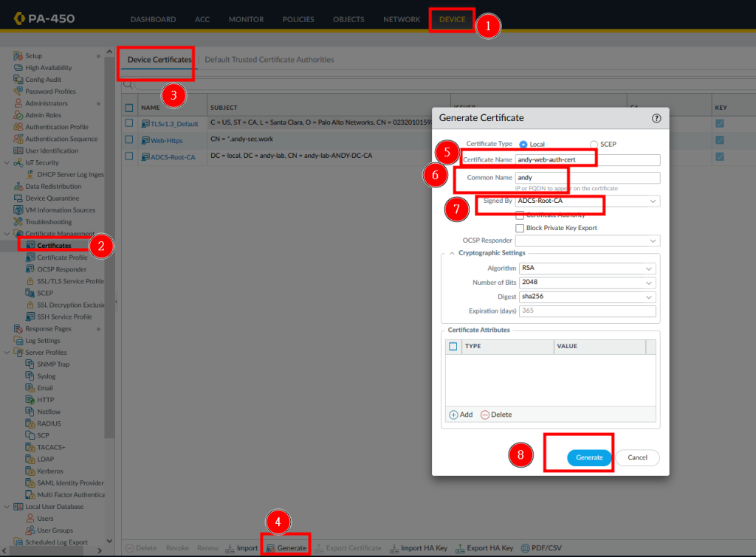
Task: Click the PA-450 logo icon
Action: point(19,18)
